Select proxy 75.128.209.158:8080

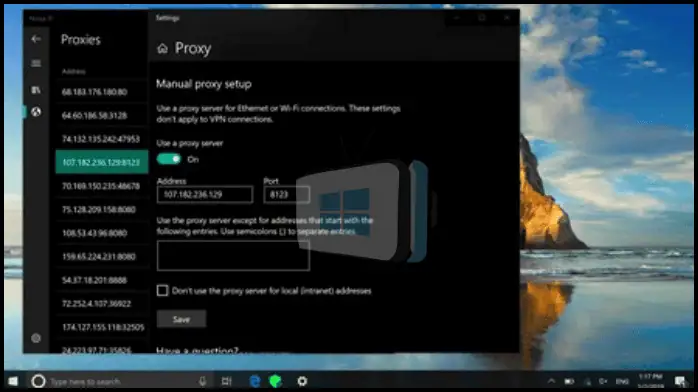point(101,210)
